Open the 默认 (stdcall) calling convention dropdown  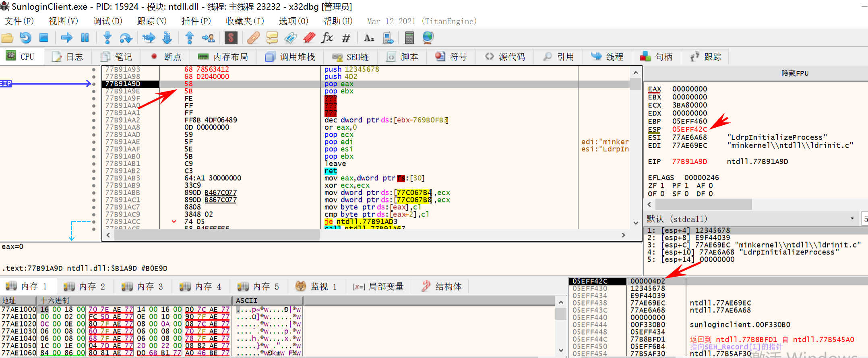coord(751,219)
